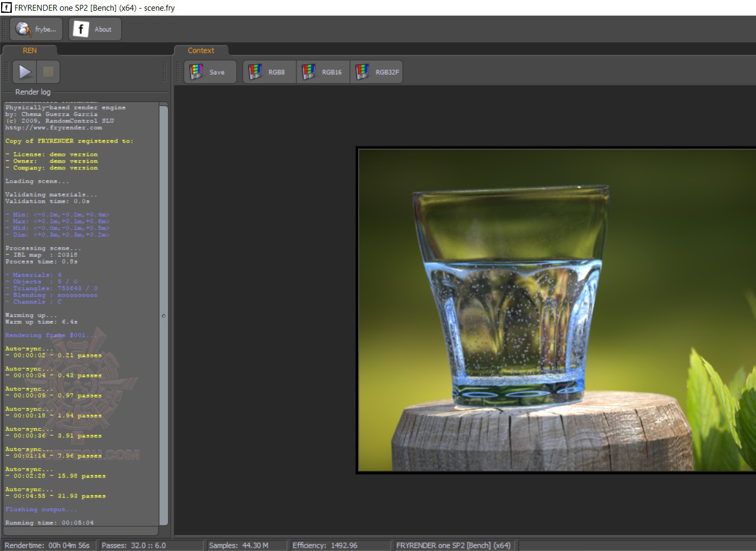
Task: Click the grip handle left of the play button
Action: [6, 72]
